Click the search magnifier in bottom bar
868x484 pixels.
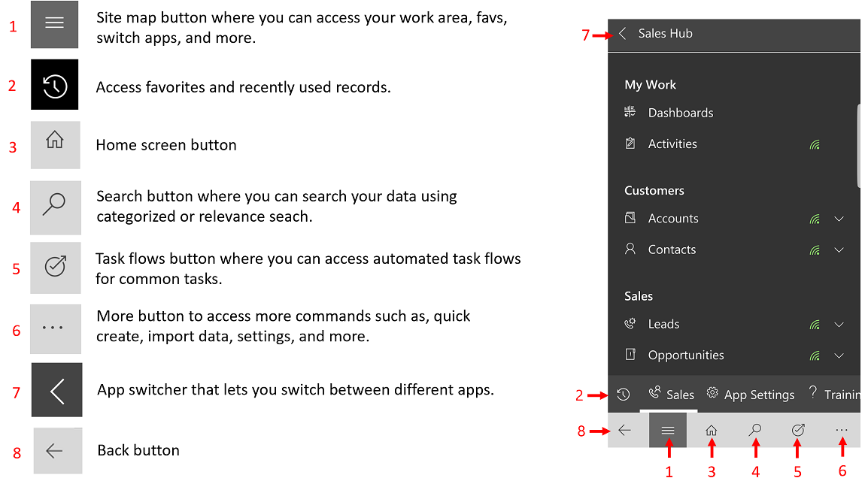pos(755,430)
